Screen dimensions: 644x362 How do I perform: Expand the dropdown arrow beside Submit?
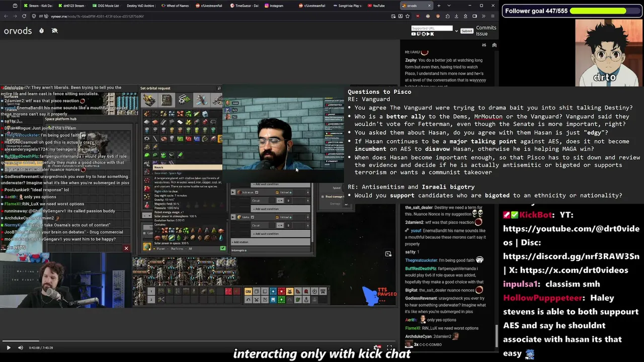click(456, 31)
